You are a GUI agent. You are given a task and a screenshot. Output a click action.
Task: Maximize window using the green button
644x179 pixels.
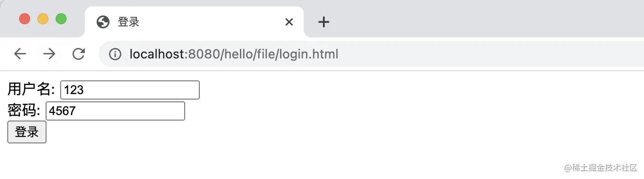tap(61, 19)
